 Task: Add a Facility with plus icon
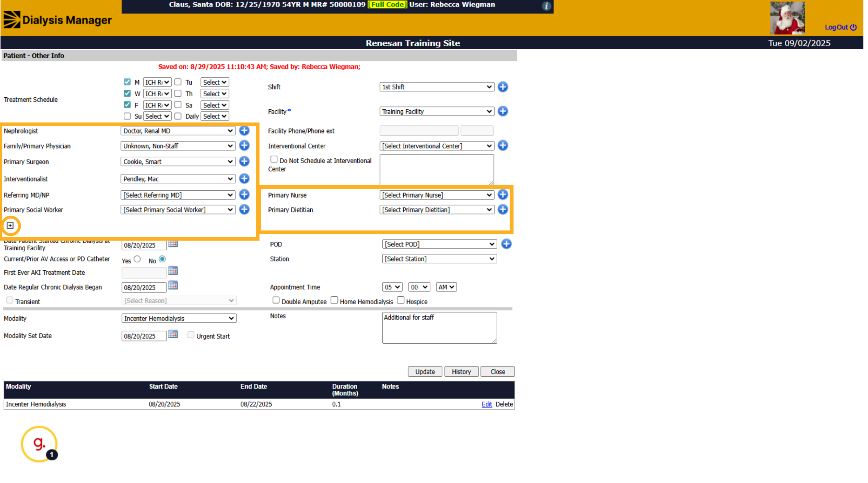pyautogui.click(x=503, y=111)
